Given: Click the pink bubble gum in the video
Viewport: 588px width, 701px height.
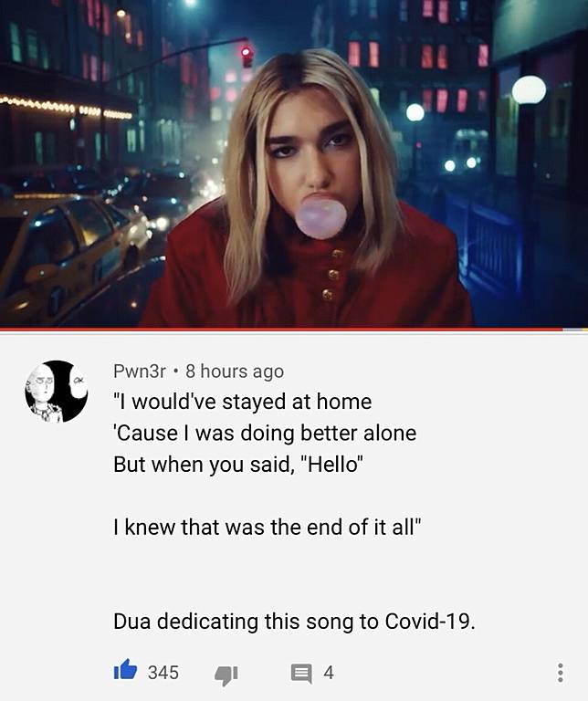Looking at the screenshot, I should coord(321,217).
